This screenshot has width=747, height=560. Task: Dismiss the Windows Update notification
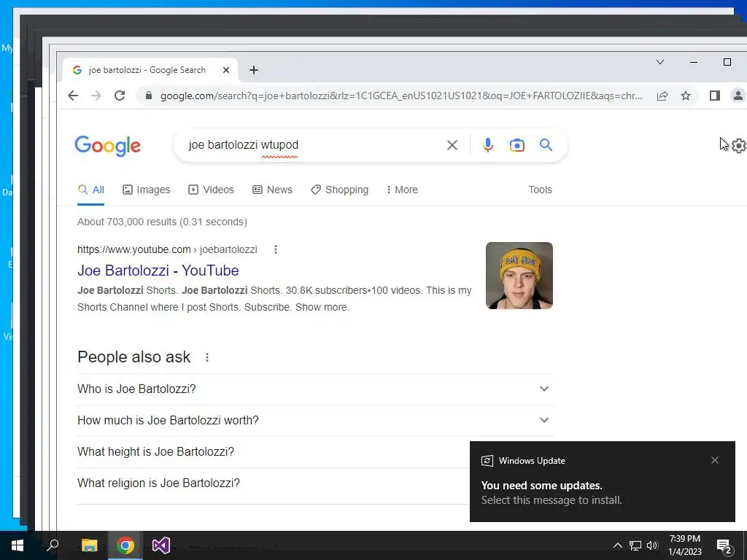coord(715,460)
